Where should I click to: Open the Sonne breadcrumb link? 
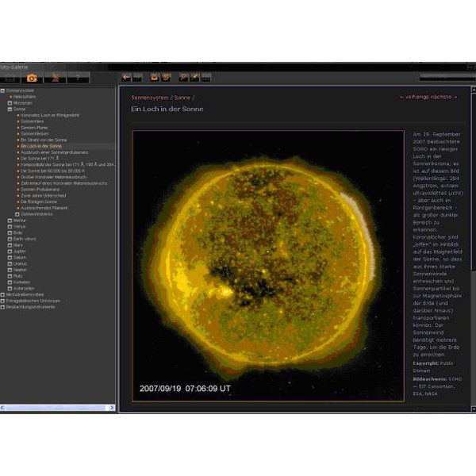coord(182,98)
